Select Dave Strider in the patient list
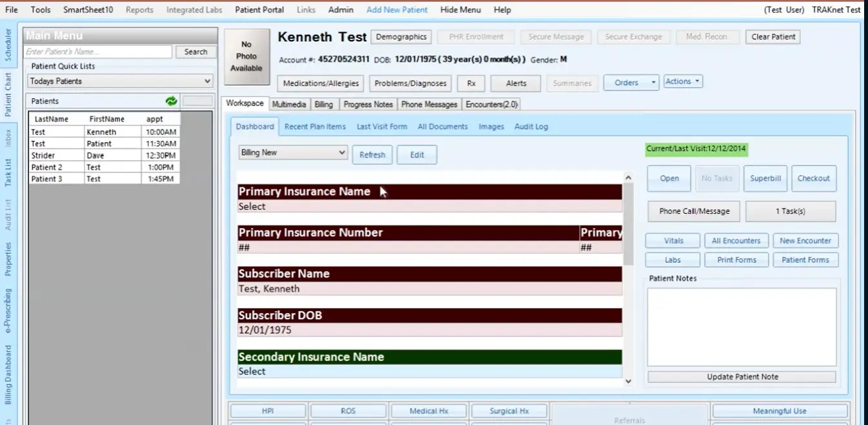The height and width of the screenshot is (425, 868). [77, 155]
